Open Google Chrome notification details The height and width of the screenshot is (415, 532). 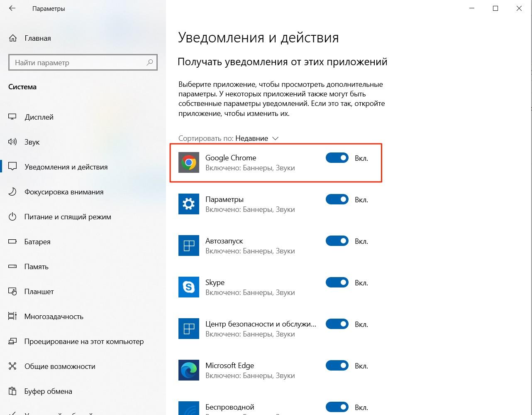click(x=276, y=162)
